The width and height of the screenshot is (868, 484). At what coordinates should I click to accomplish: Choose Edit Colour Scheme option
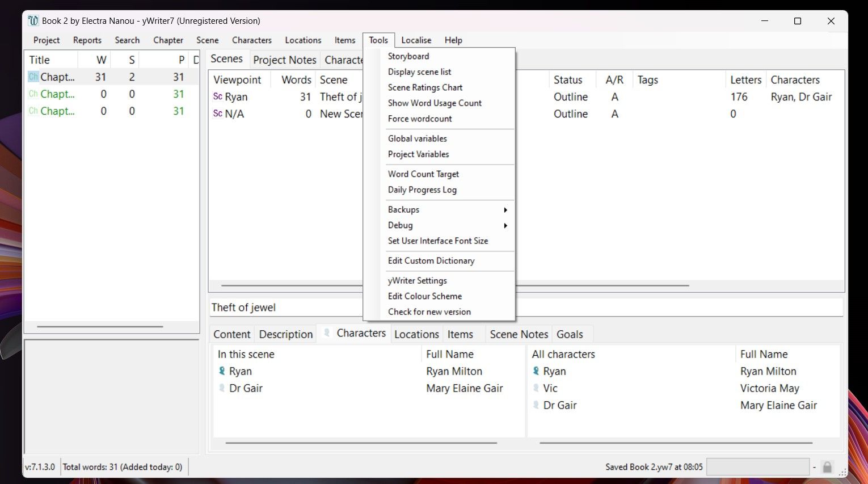(425, 296)
